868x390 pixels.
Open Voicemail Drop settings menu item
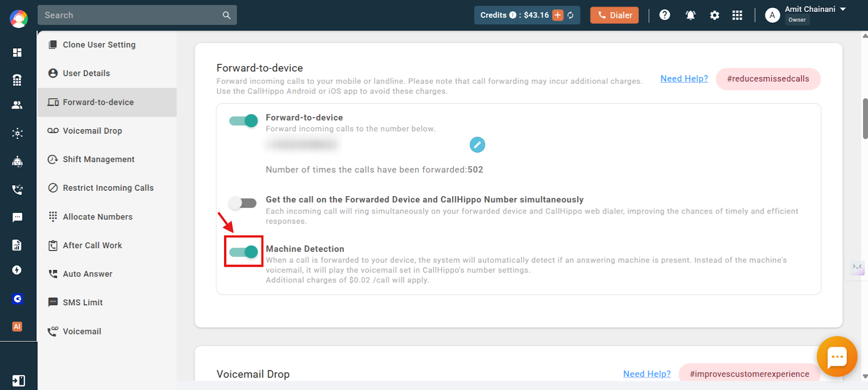107,131
